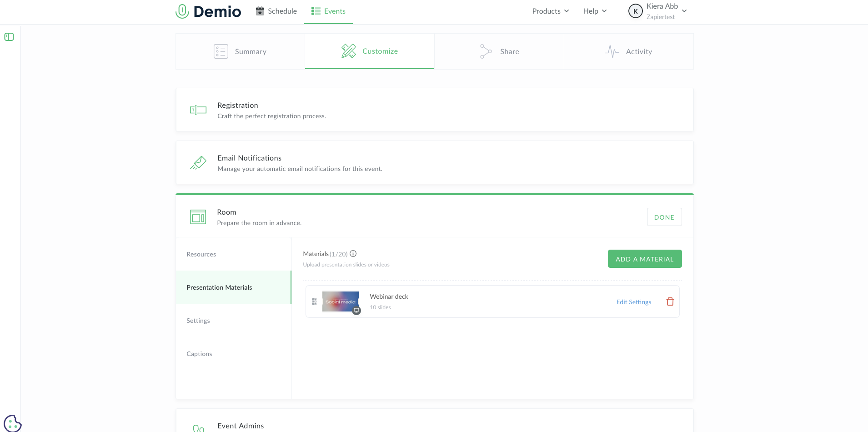Select Resources in Room sidebar
The image size is (868, 432).
coord(234,254)
